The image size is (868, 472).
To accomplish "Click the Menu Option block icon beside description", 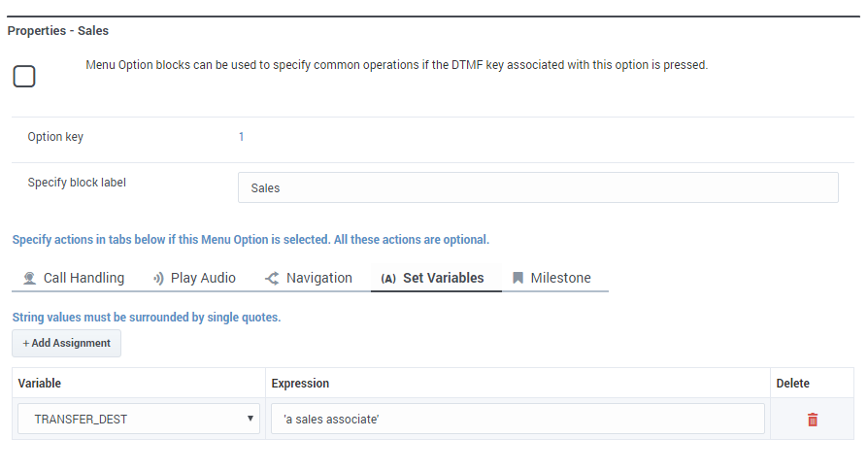I will tap(24, 77).
